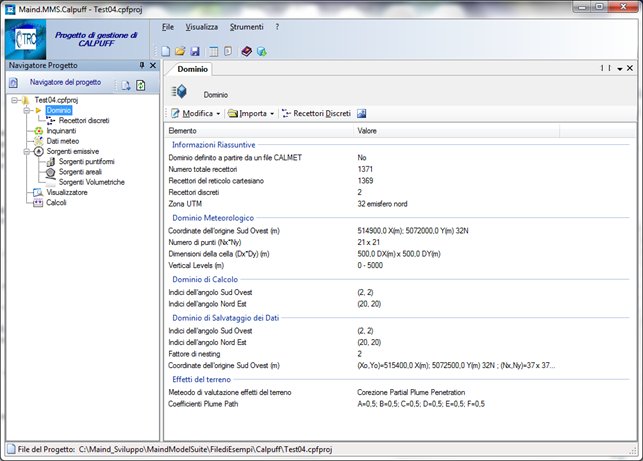Collapse the Test04.cpfproj root node

pyautogui.click(x=15, y=100)
